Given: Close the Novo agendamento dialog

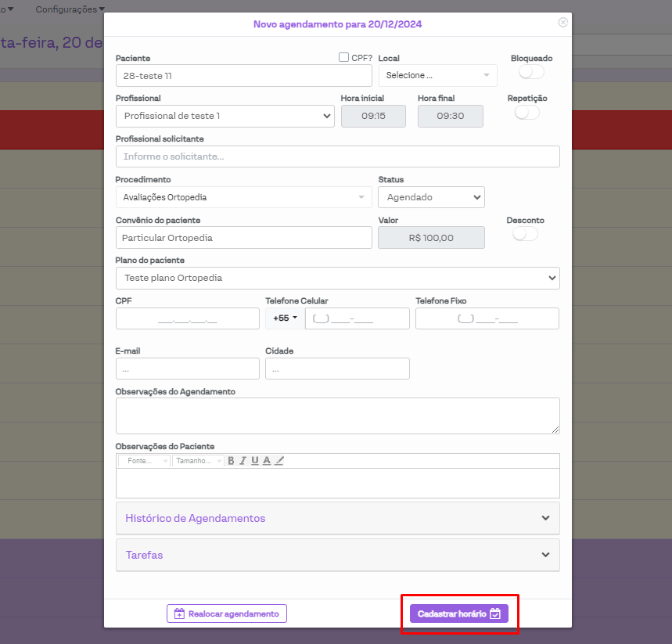Looking at the screenshot, I should 562,23.
